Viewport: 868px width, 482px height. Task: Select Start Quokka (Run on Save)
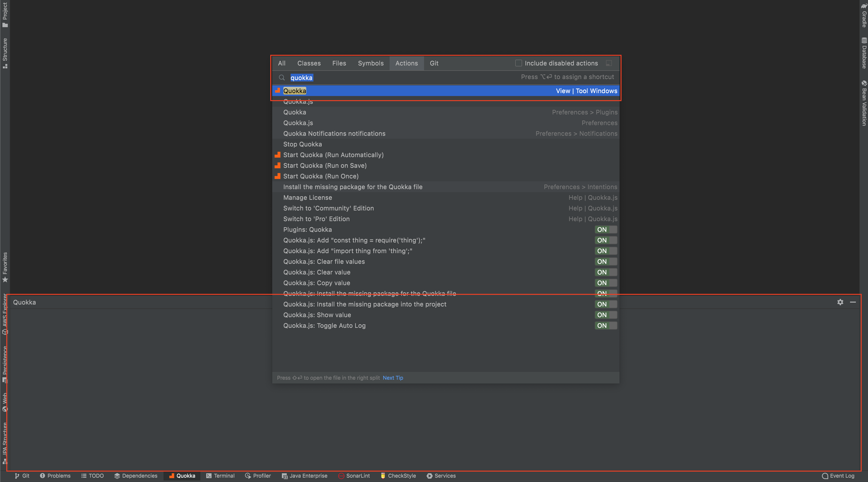[x=325, y=165]
